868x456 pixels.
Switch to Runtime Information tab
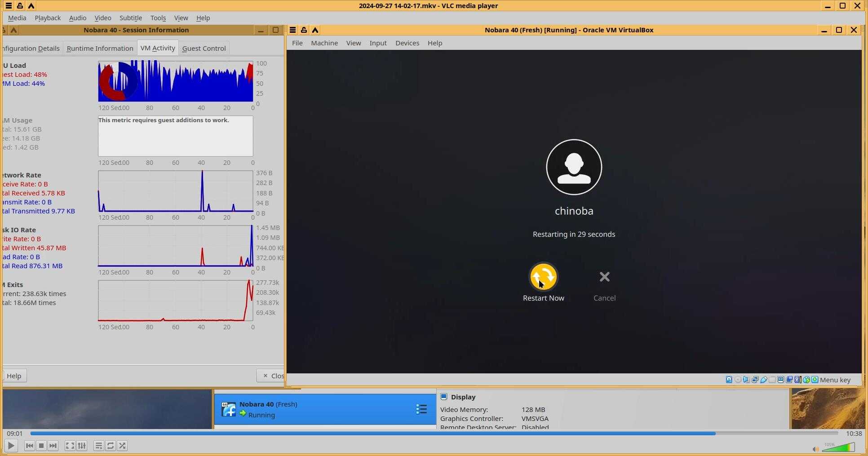pyautogui.click(x=100, y=48)
